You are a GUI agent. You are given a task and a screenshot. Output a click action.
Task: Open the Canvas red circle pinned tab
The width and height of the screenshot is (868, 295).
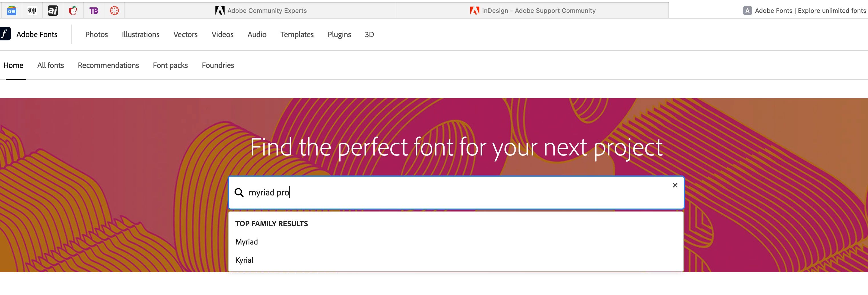point(114,11)
